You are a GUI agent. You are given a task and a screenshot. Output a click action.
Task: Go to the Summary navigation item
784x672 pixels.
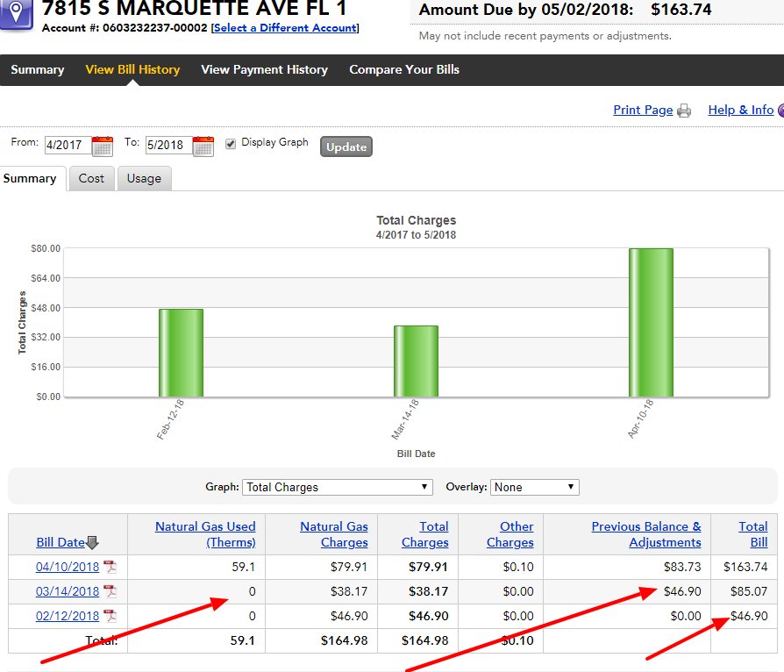coord(38,69)
